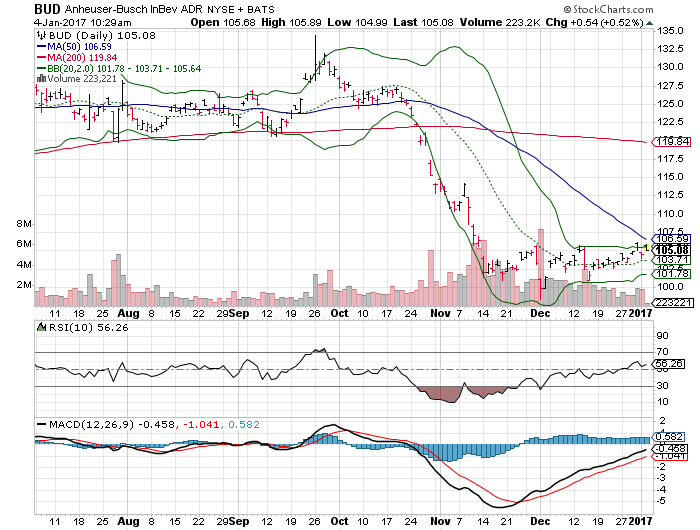Click Nov on the price chart date axis
This screenshot has height=530, width=700.
coord(440,313)
